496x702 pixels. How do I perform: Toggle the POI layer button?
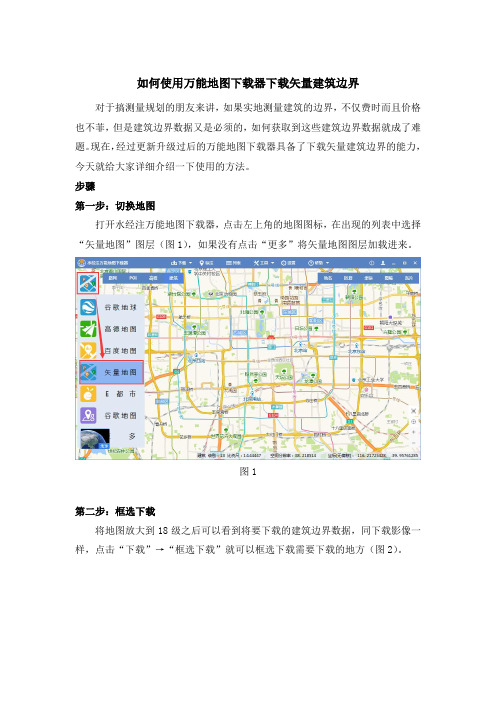133,278
